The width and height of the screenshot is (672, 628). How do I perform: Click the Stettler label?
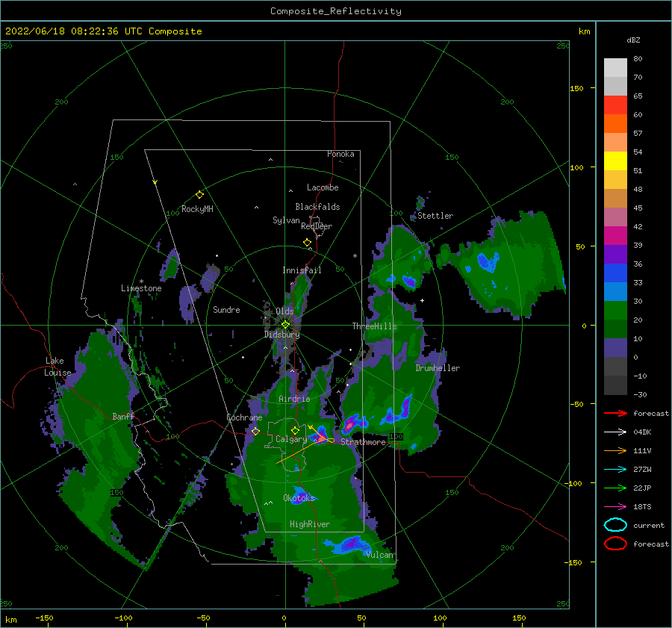pos(435,216)
